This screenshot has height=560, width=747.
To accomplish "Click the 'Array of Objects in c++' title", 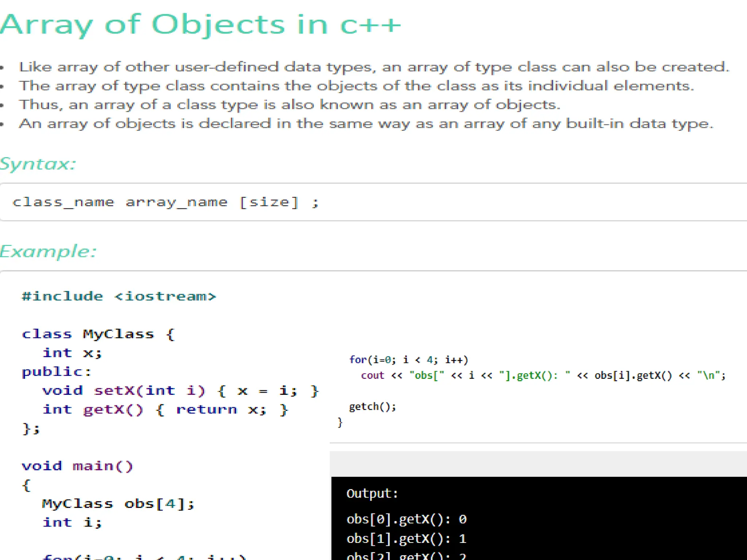I will (200, 24).
